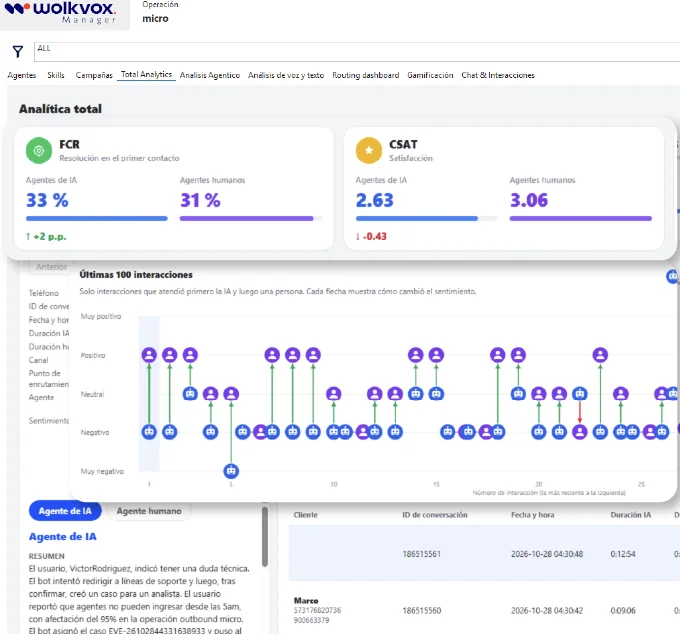
Task: Open the Analisis Agentico tab
Action: [210, 75]
